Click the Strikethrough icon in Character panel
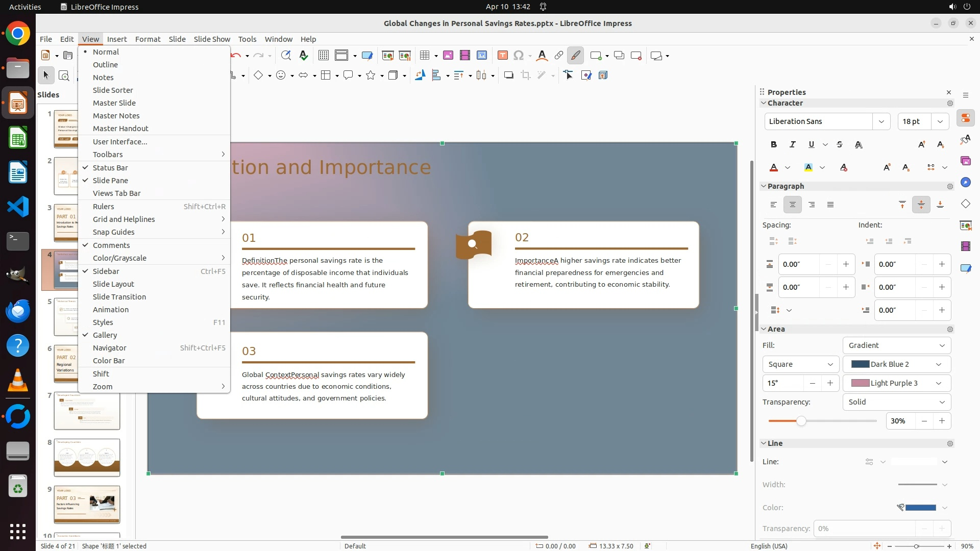This screenshot has height=551, width=980. click(x=840, y=145)
